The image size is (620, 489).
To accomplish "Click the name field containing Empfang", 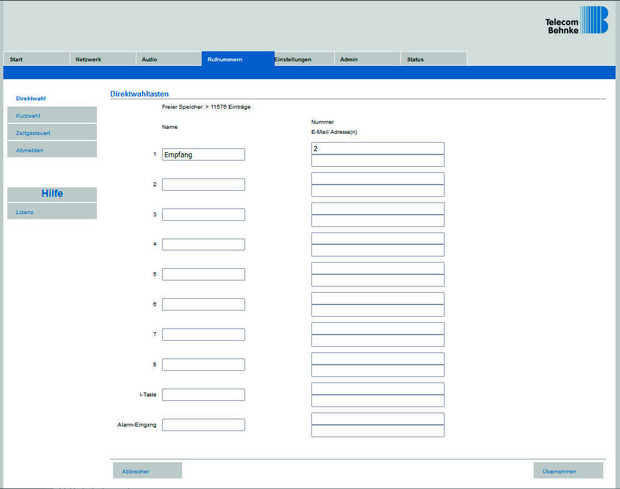I will tap(203, 155).
